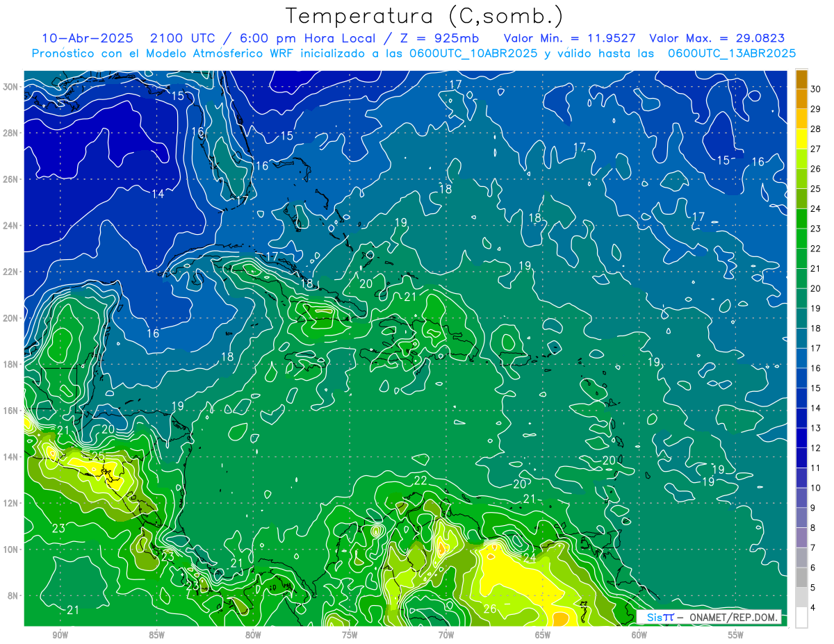Click the '22' contour label on the map
This screenshot has height=644, width=834.
pos(420,481)
